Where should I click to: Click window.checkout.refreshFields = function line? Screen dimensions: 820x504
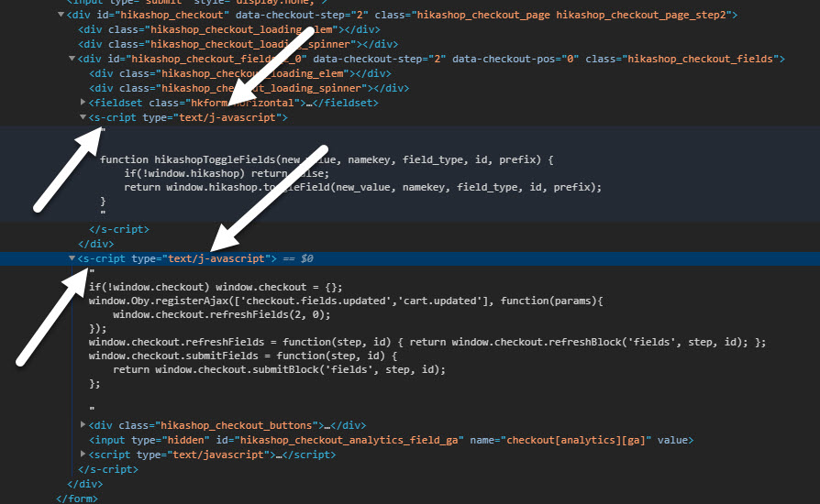tap(427, 342)
